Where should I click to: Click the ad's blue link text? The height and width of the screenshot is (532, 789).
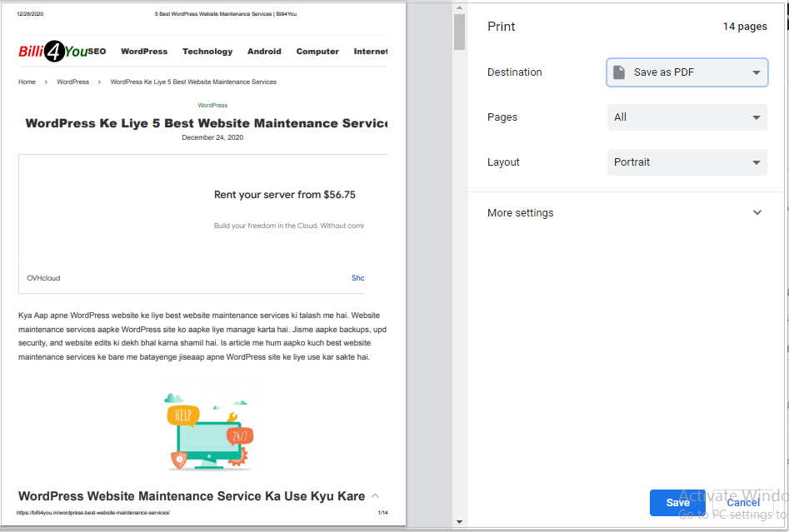coord(357,278)
